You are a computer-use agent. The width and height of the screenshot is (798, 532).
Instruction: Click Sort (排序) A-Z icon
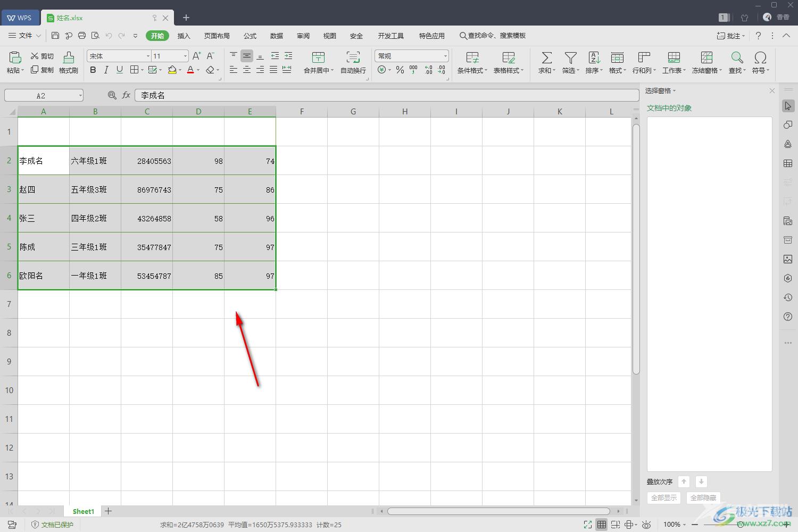coord(594,57)
